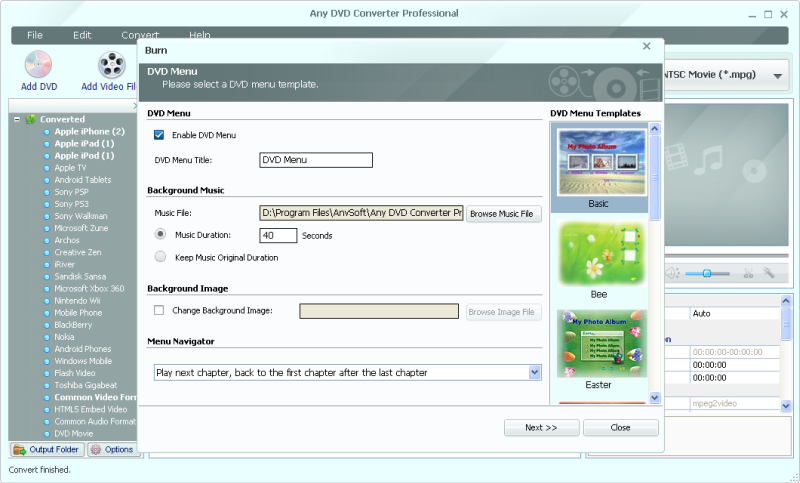Toggle Enable DVD Menu checkbox
The height and width of the screenshot is (483, 800).
tap(159, 135)
